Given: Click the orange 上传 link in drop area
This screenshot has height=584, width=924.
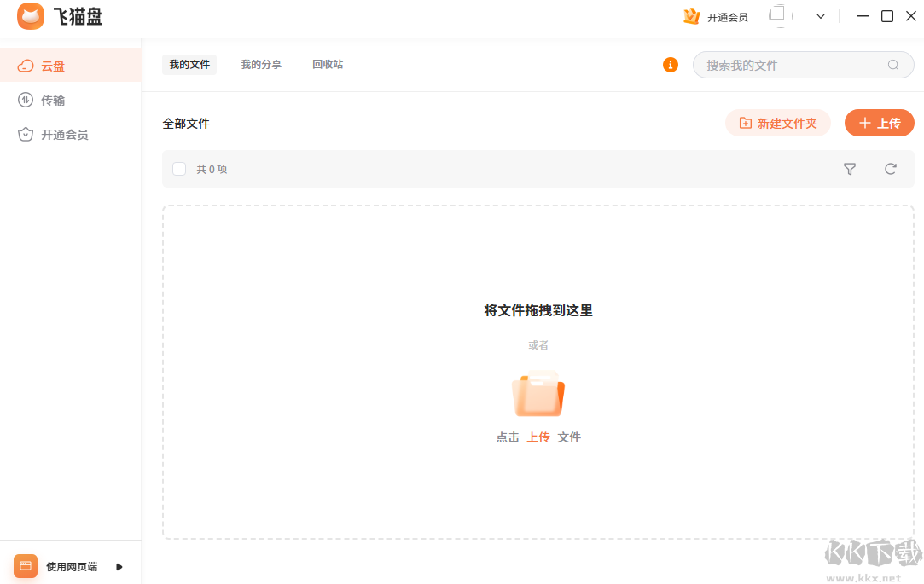Looking at the screenshot, I should (538, 437).
